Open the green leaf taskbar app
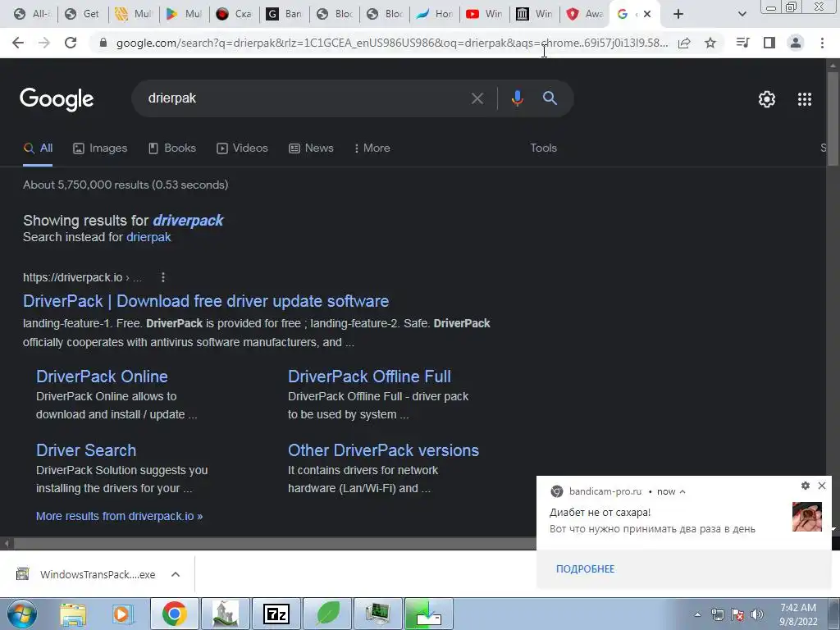Screen dimensions: 840x630 [x=328, y=614]
